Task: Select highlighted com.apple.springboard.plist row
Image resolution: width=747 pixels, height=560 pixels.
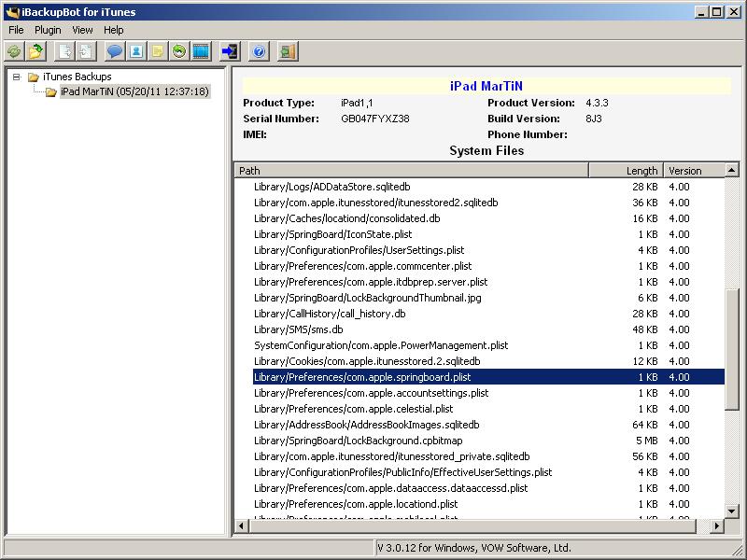Action: [488, 377]
